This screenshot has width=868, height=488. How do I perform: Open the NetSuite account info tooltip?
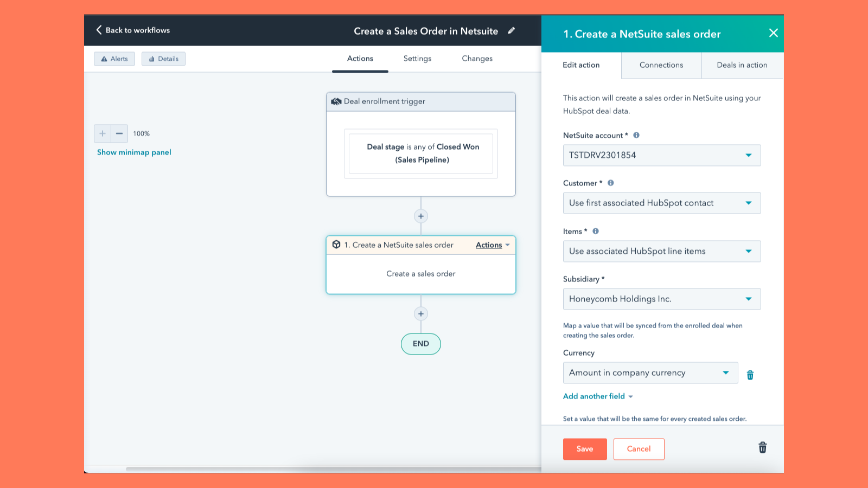pyautogui.click(x=636, y=135)
